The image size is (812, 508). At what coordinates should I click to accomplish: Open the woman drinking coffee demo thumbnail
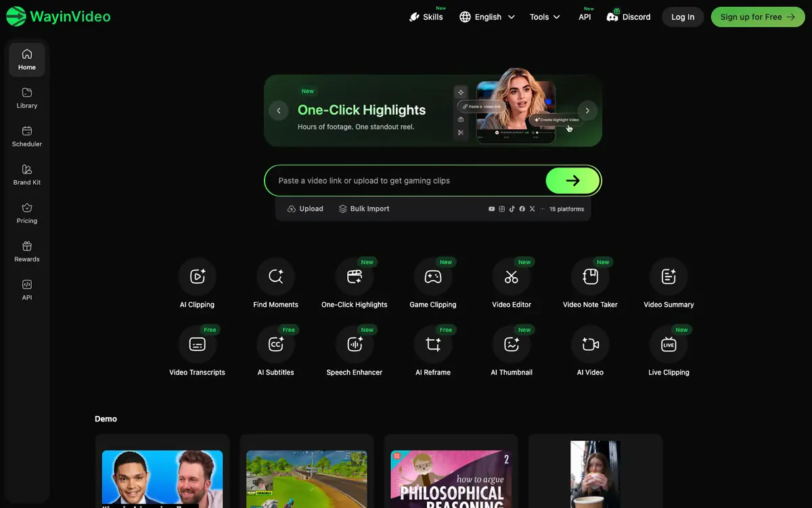(x=595, y=474)
